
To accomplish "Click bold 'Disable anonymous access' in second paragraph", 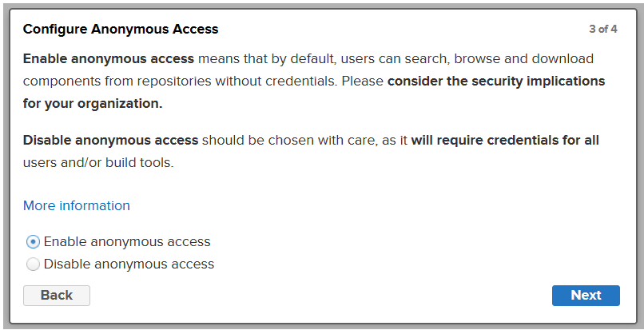I will (x=110, y=140).
